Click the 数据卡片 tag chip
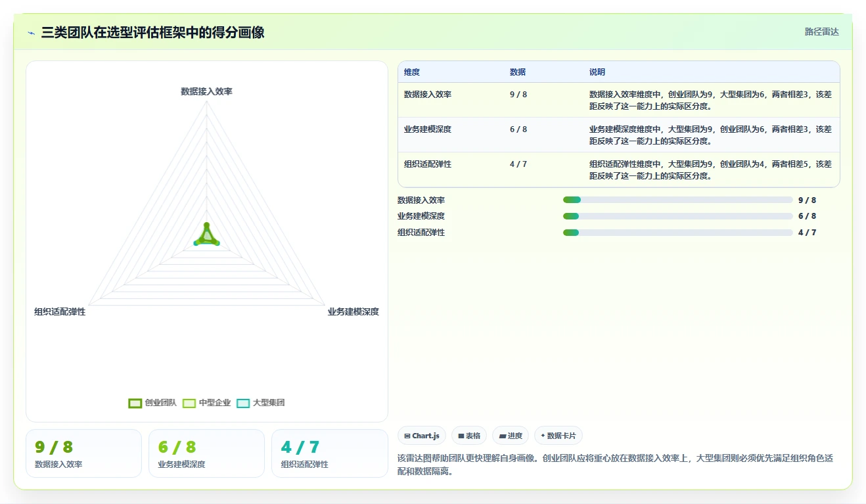 tap(558, 436)
